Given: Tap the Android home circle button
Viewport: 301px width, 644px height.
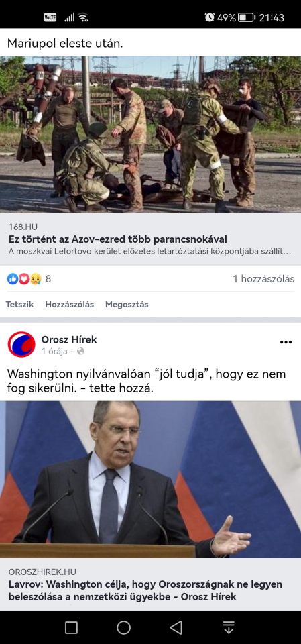Looking at the screenshot, I should point(123,627).
